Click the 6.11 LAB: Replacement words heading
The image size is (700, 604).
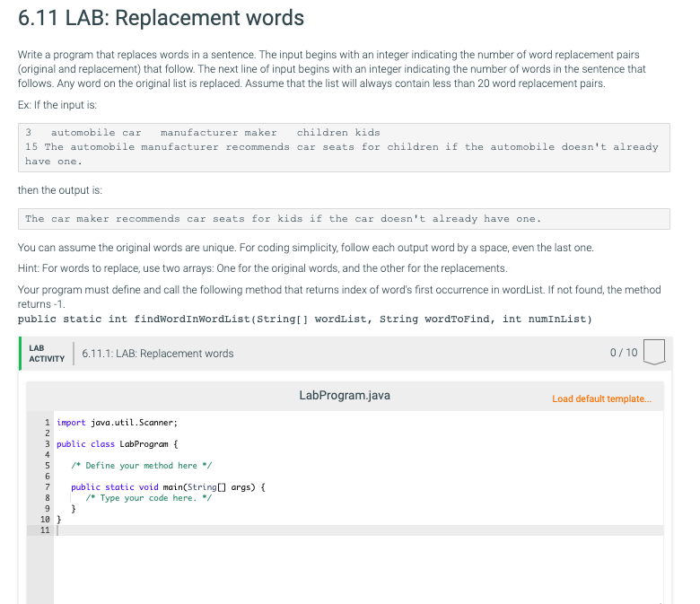[161, 18]
